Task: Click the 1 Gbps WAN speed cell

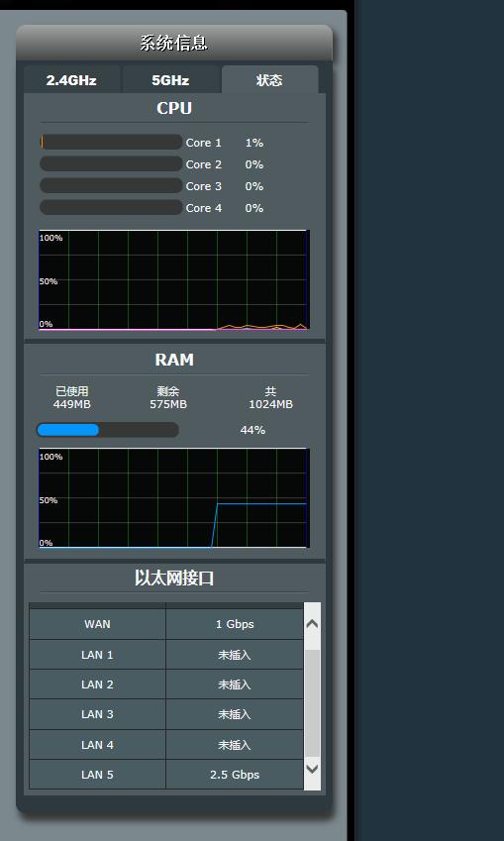Action: [235, 624]
